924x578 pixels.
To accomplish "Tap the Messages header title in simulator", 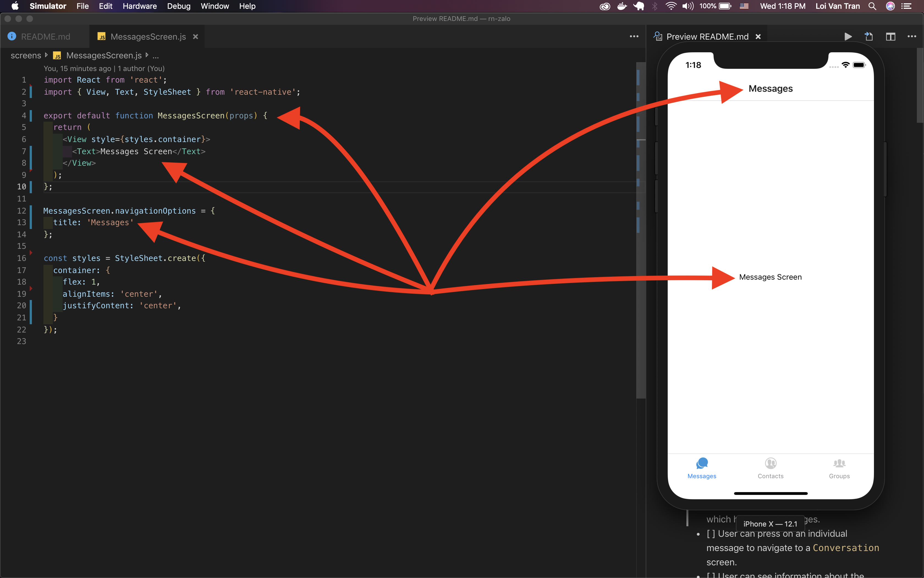I will click(x=771, y=89).
